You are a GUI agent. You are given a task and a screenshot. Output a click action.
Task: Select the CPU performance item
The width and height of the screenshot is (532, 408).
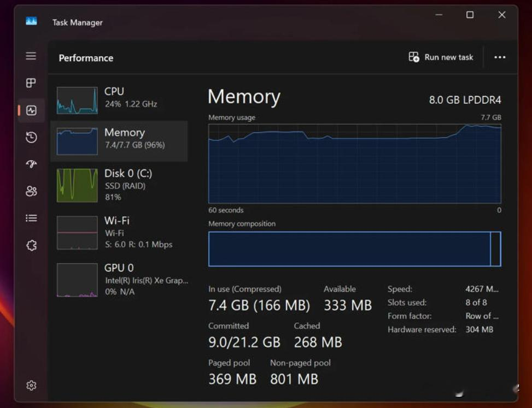[x=119, y=100]
